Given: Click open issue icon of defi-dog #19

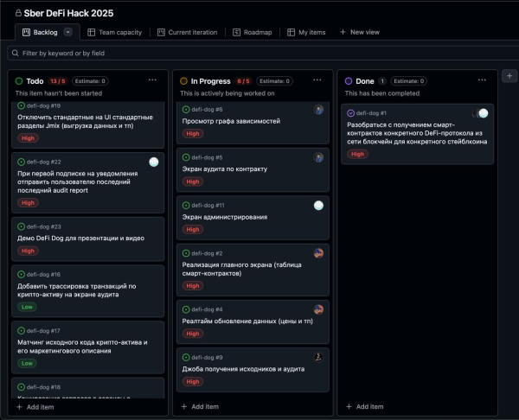Looking at the screenshot, I should [21, 105].
